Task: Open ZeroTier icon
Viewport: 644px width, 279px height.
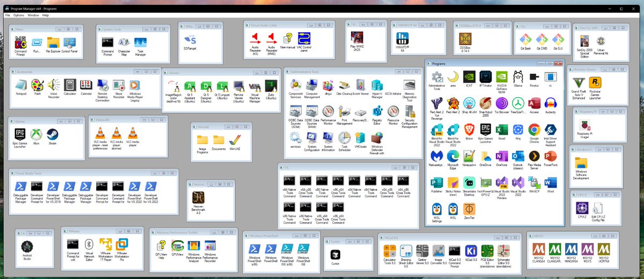Action: (470, 209)
